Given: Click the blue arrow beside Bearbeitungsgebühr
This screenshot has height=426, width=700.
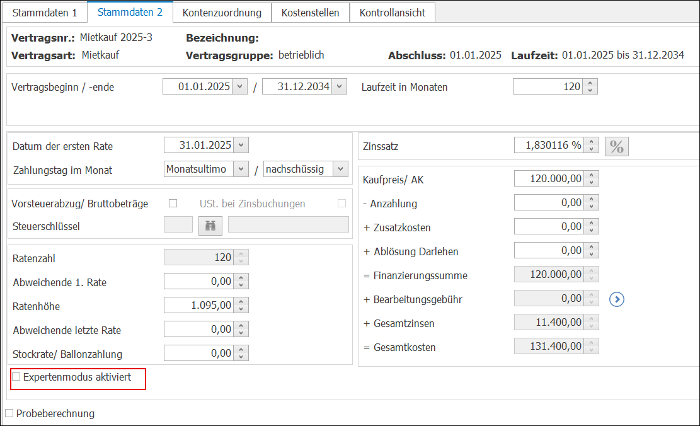Looking at the screenshot, I should click(x=617, y=299).
